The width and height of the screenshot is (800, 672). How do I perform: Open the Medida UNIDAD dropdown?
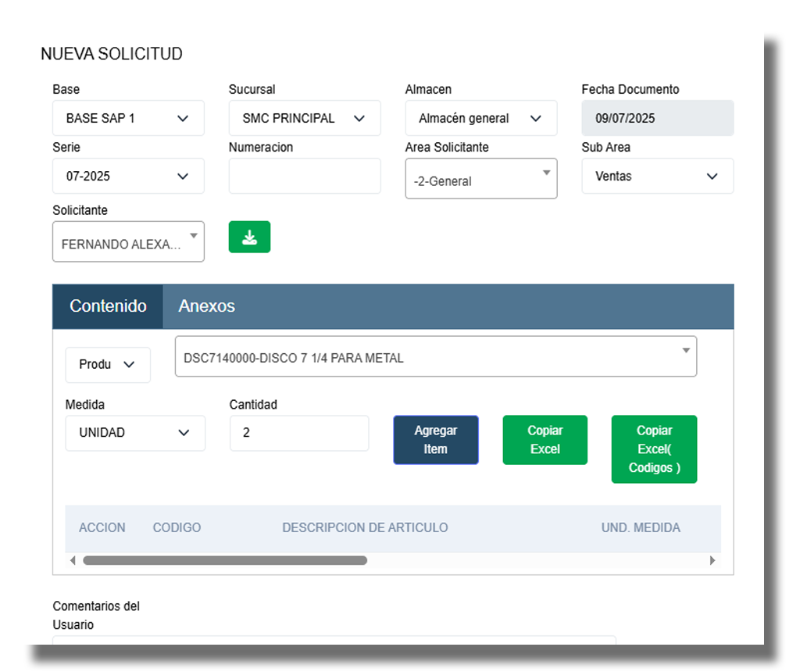[135, 433]
